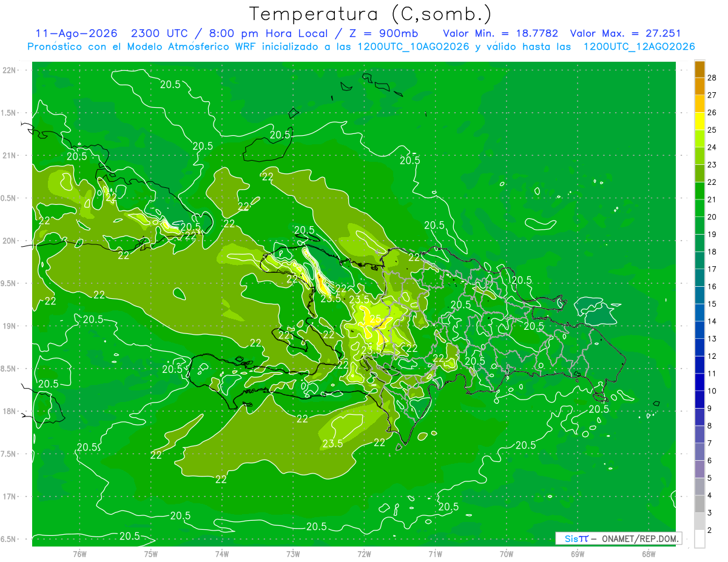This screenshot has width=728, height=562.
Task: Click the dark orange swatch above legend value 28
Action: pyautogui.click(x=699, y=69)
